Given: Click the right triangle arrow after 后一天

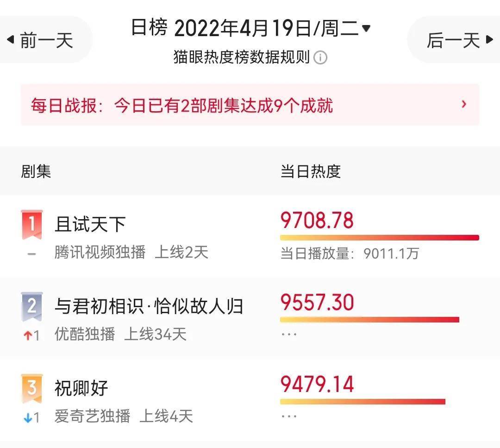Looking at the screenshot, I should coord(489,39).
